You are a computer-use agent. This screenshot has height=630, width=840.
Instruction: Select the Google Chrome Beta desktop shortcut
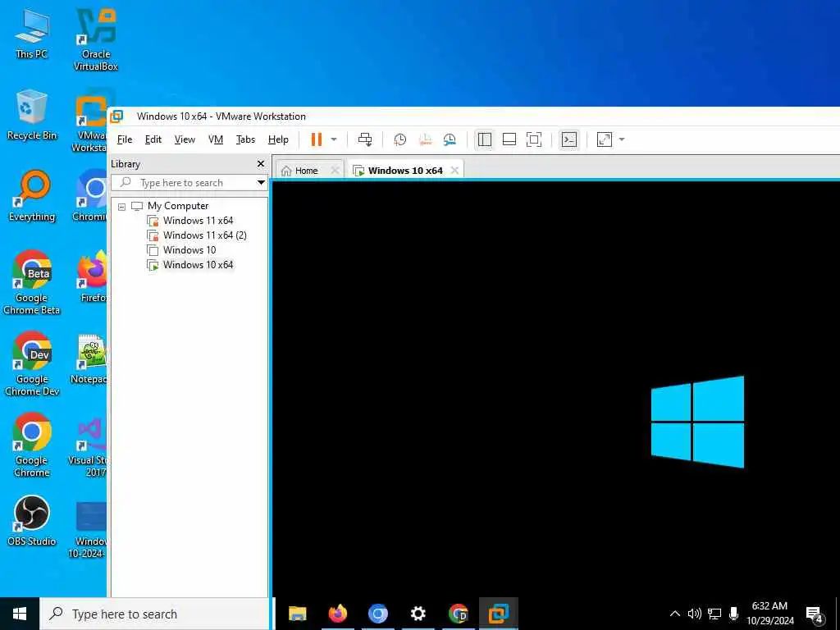32,282
